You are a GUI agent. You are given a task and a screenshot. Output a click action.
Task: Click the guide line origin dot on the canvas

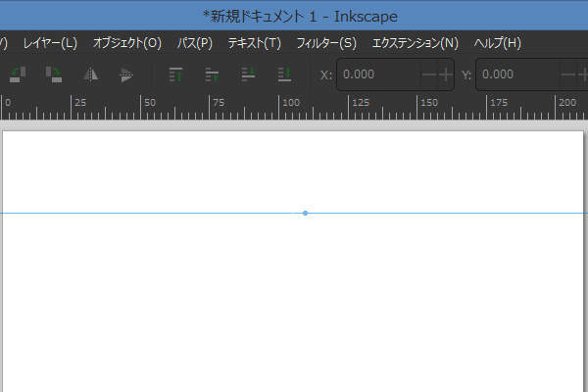(x=305, y=213)
